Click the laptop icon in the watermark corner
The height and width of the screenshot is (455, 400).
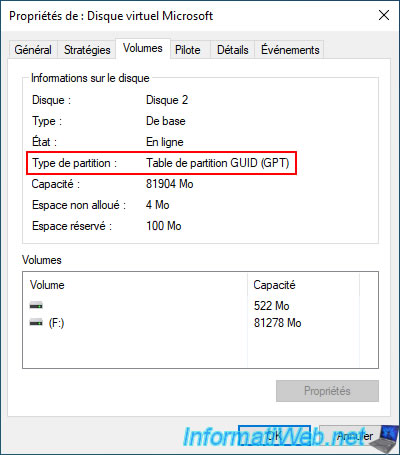click(x=384, y=439)
